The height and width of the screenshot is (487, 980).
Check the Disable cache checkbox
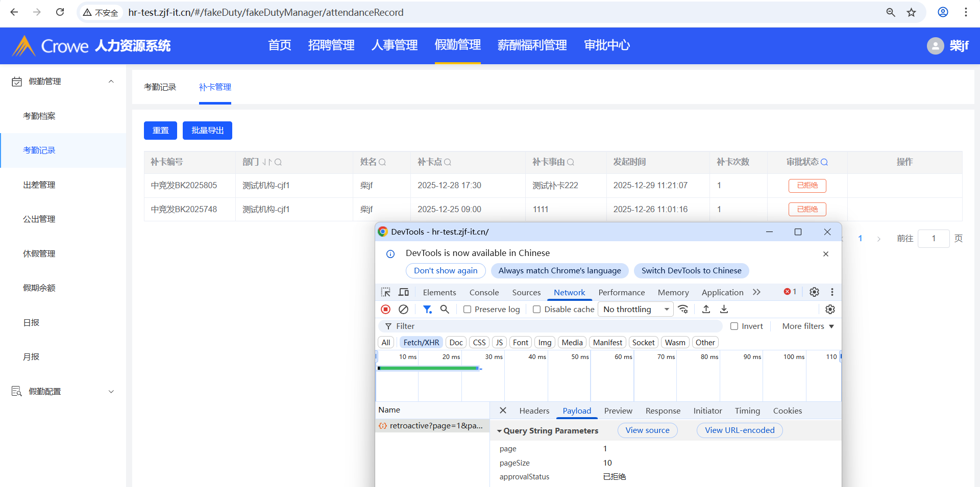[x=536, y=310]
